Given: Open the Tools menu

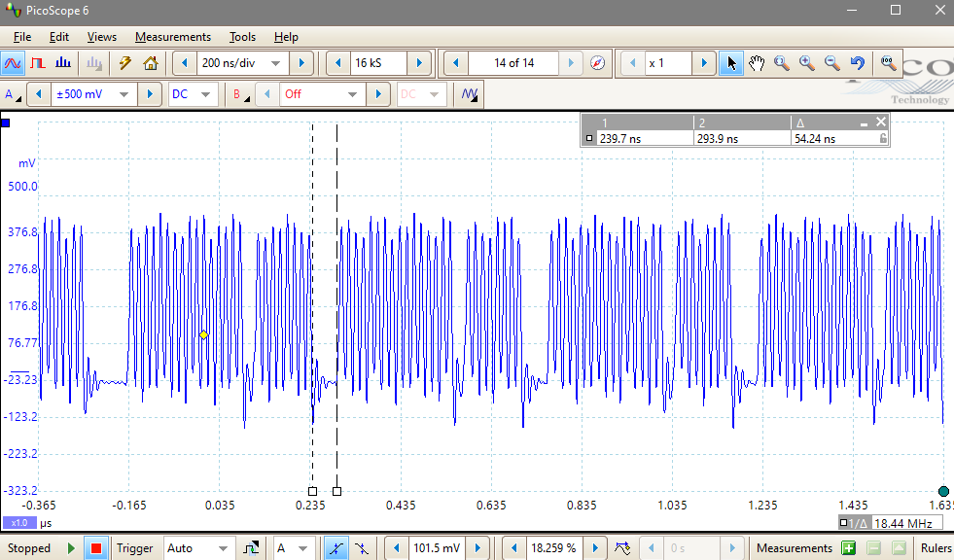Looking at the screenshot, I should pos(242,37).
